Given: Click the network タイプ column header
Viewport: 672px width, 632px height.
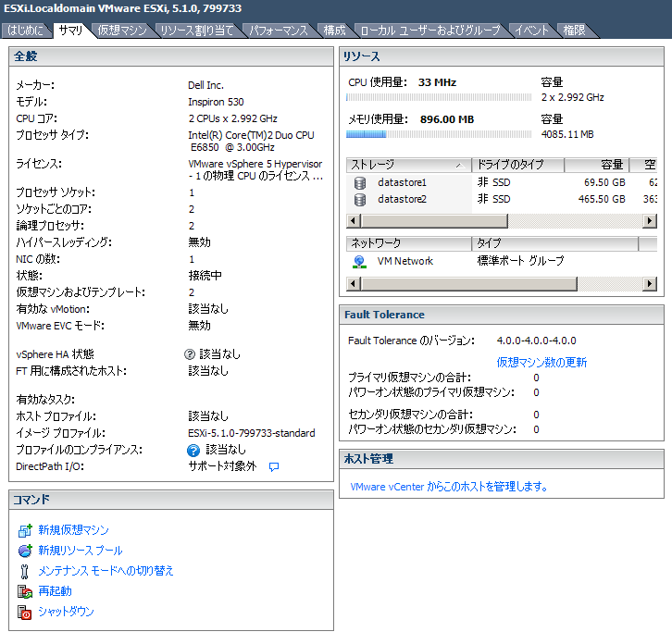Looking at the screenshot, I should (555, 243).
